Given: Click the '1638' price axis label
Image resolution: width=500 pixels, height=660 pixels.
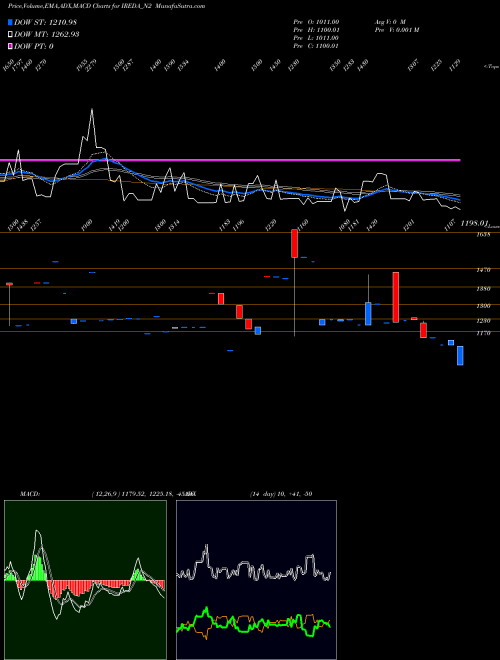Looking at the screenshot, I should (483, 234).
